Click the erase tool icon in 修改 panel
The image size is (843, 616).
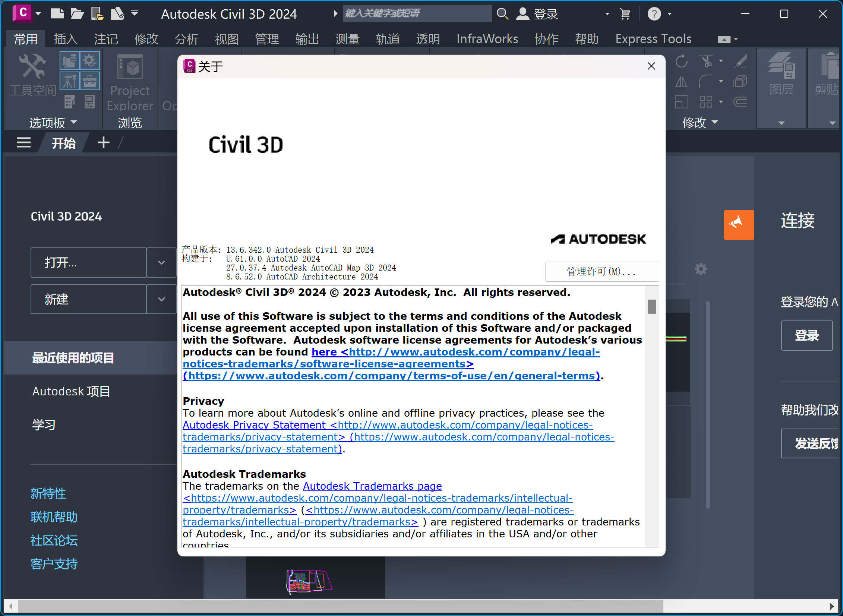tap(740, 61)
